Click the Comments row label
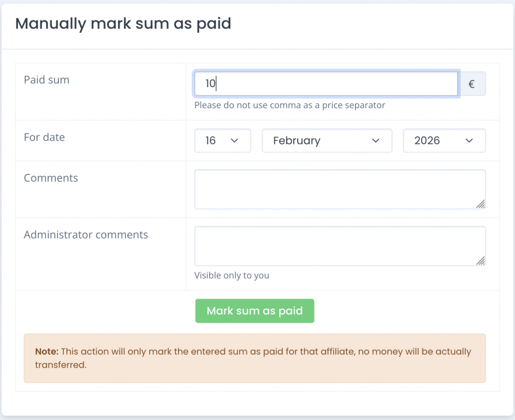The image size is (515, 420). pyautogui.click(x=50, y=178)
